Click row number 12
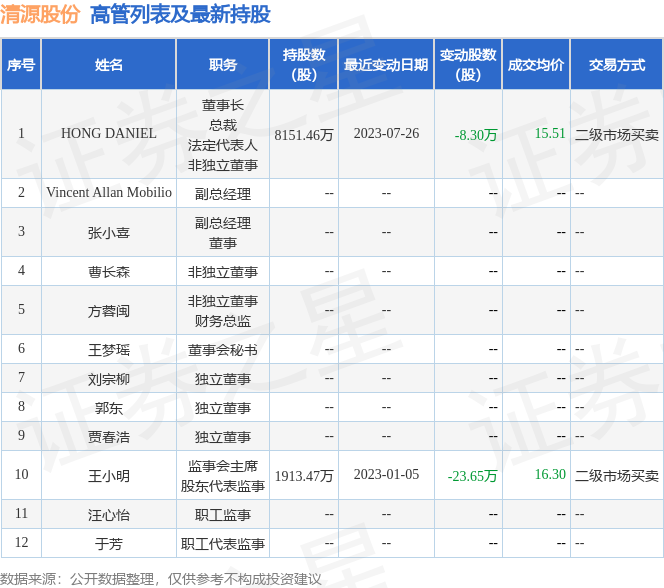Viewport: 664px width, 588px height. coord(21,542)
